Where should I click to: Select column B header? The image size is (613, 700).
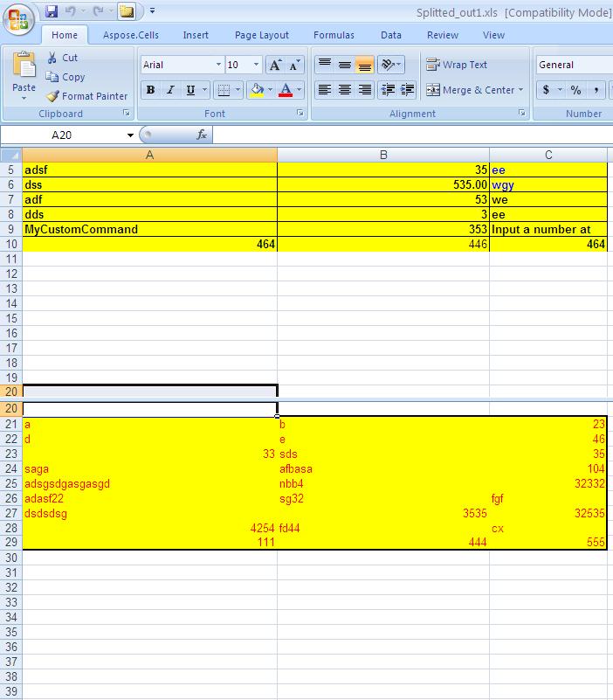383,155
